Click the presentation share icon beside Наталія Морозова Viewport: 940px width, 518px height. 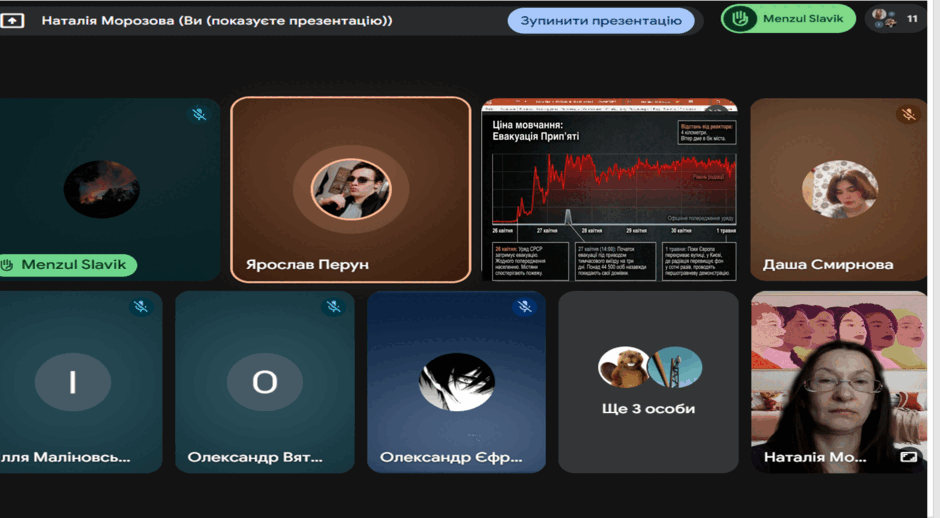pos(12,21)
